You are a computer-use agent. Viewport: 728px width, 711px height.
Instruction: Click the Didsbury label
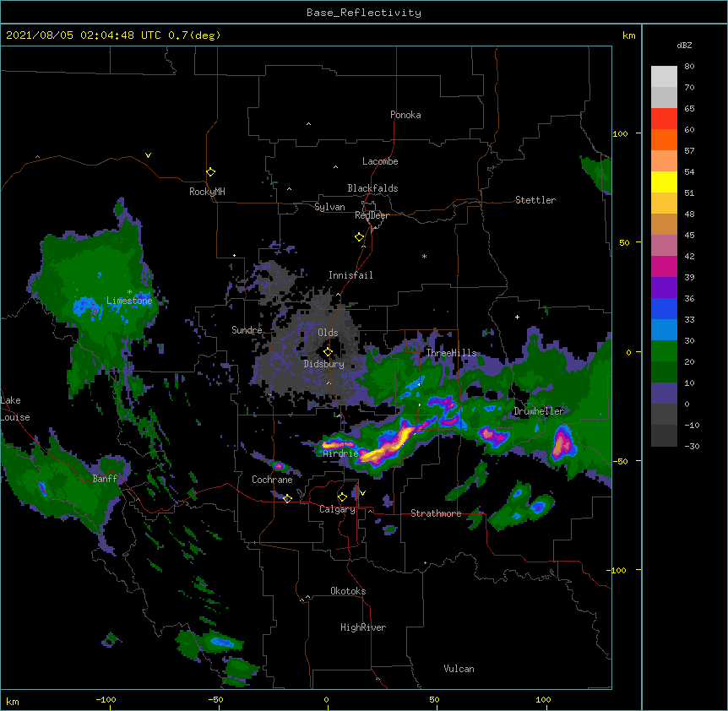coord(323,364)
